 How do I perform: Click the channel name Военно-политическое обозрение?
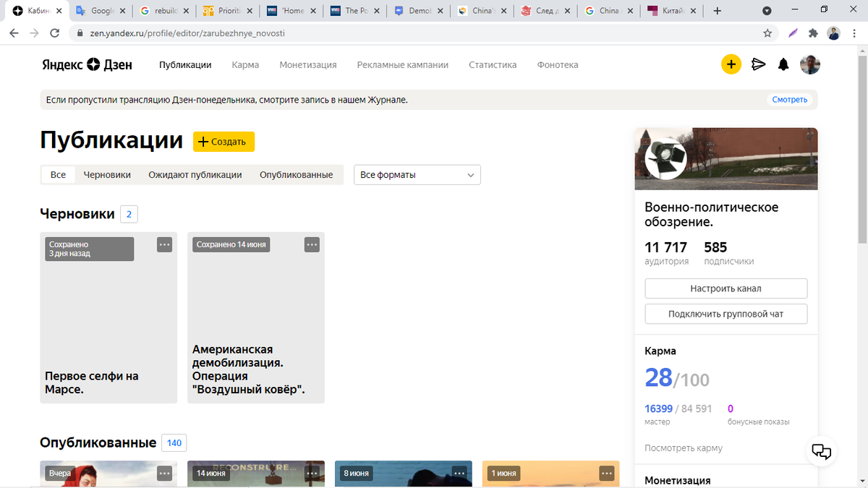[x=712, y=214]
